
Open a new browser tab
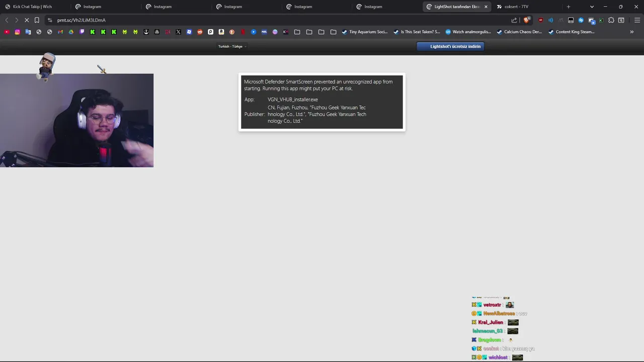569,7
